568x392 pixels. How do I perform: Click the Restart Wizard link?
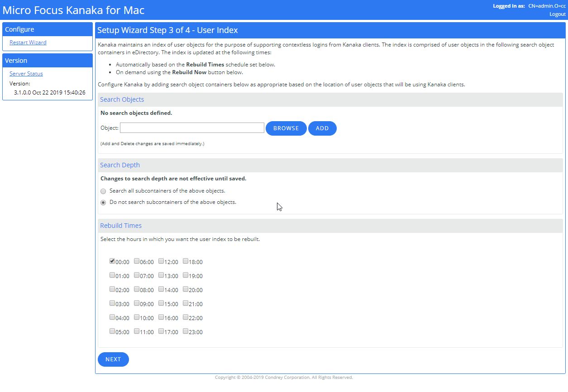click(28, 43)
